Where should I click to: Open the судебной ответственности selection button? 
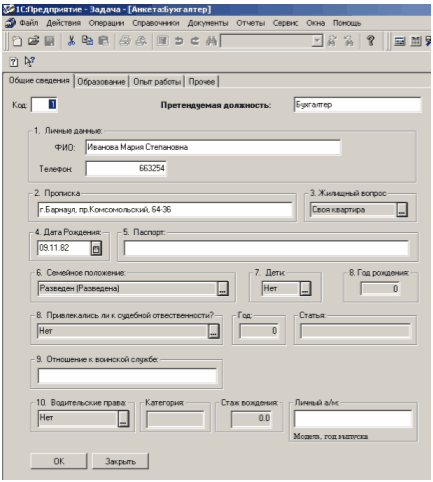[214, 331]
